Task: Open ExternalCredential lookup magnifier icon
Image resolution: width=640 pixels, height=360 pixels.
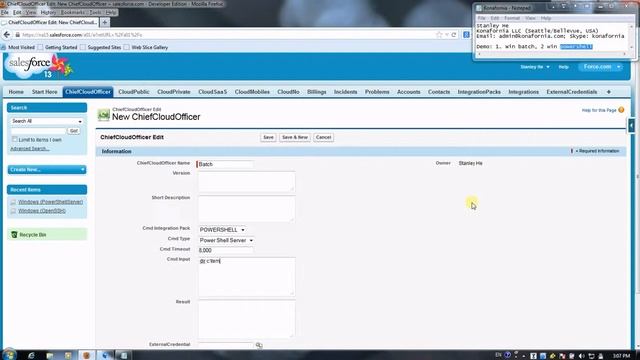Action: coord(259,345)
